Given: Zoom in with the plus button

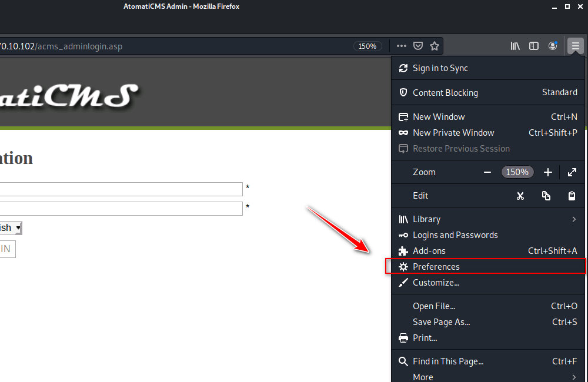Looking at the screenshot, I should click(x=548, y=172).
